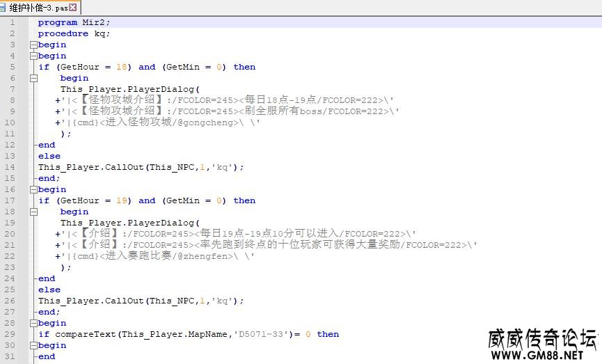Collapse the fold marker on line 4
The image size is (602, 364).
click(33, 56)
